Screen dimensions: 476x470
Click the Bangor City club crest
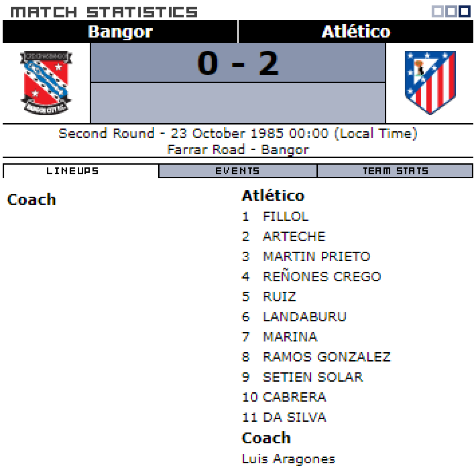coord(46,82)
